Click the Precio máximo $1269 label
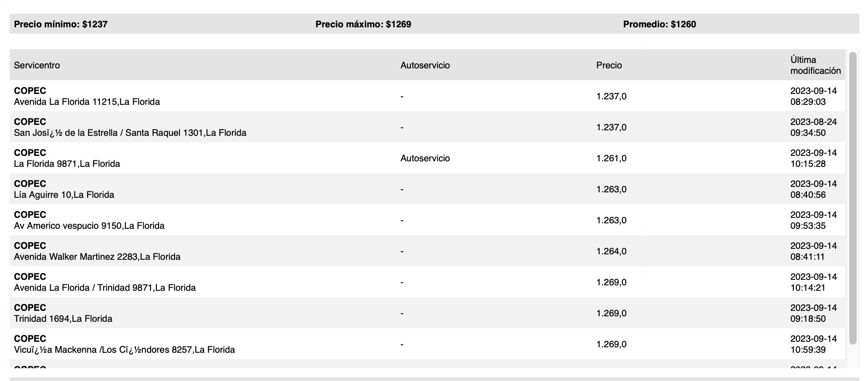Image resolution: width=868 pixels, height=381 pixels. pos(363,24)
